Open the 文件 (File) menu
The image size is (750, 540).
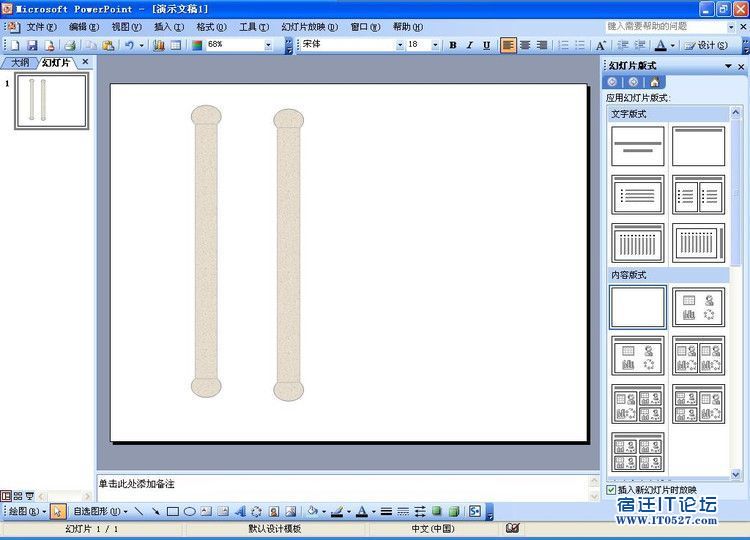(41, 27)
